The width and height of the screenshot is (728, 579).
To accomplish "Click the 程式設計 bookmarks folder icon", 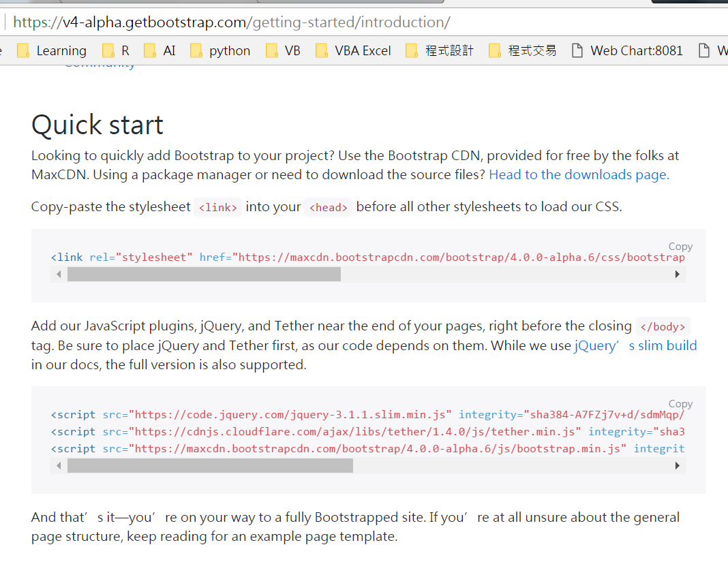I will tap(411, 50).
